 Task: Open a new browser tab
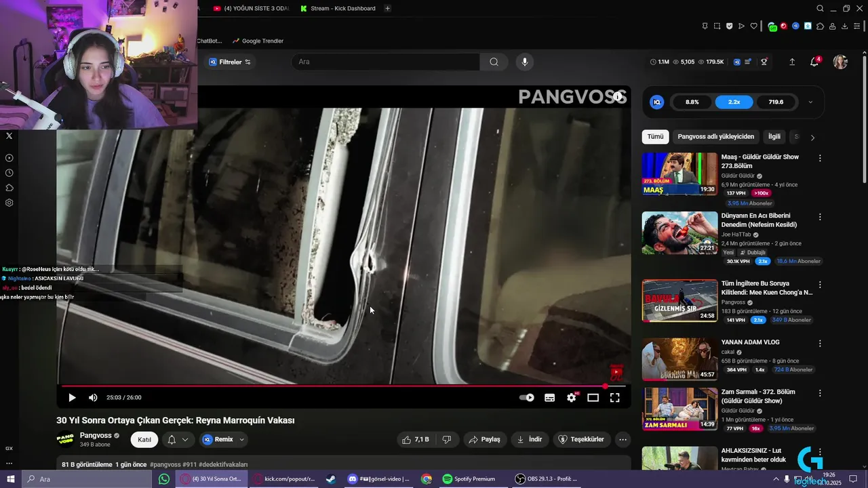387,8
